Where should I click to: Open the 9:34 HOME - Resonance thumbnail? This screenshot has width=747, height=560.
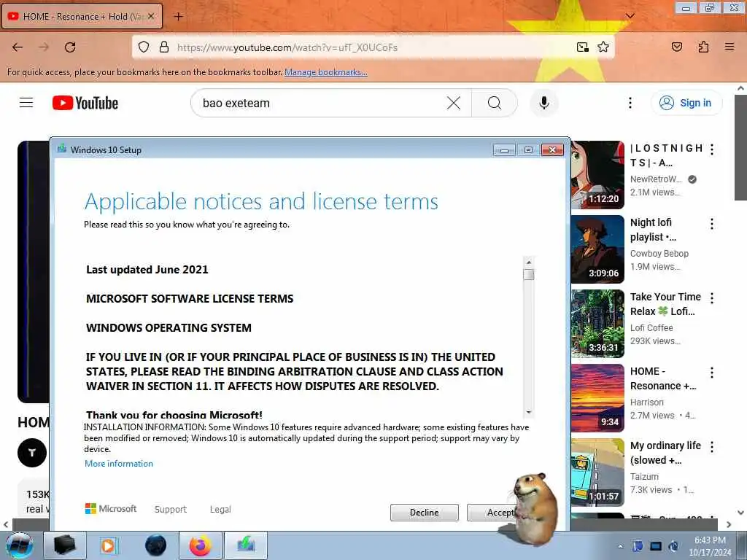click(597, 397)
